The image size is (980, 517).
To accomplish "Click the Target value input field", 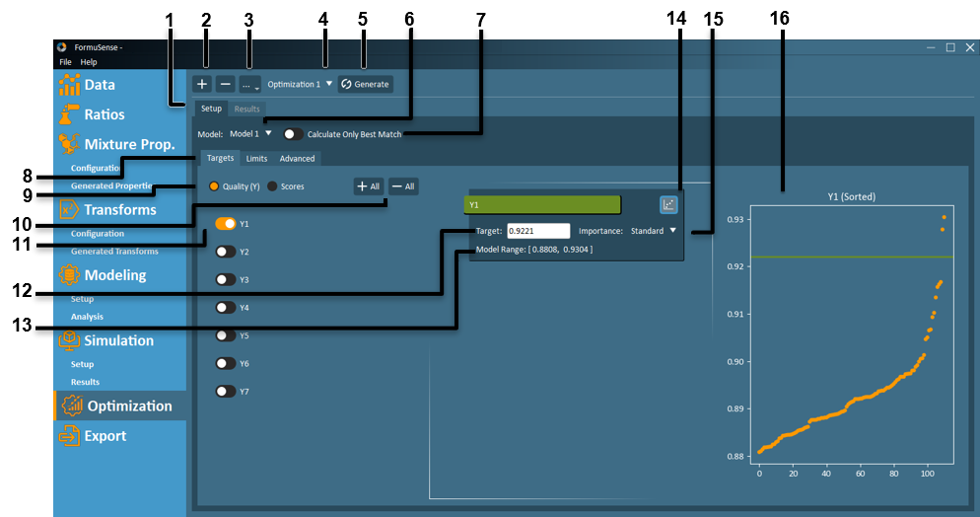I will [x=538, y=231].
